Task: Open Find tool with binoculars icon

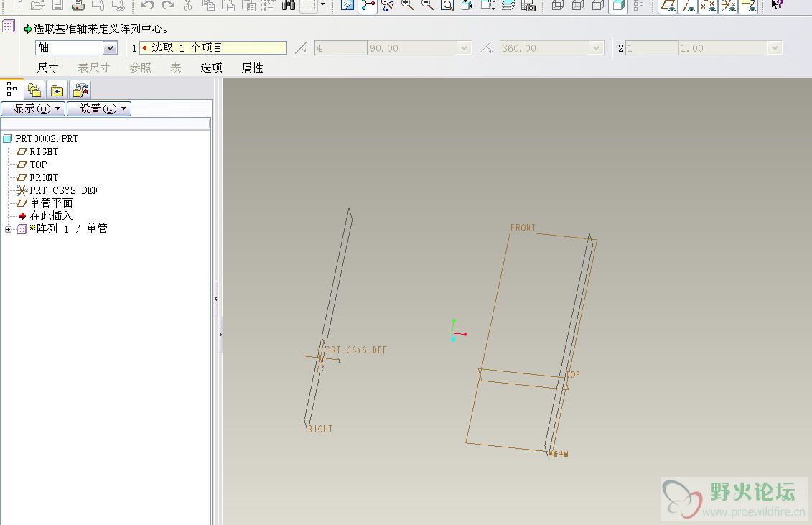Action: [x=289, y=4]
